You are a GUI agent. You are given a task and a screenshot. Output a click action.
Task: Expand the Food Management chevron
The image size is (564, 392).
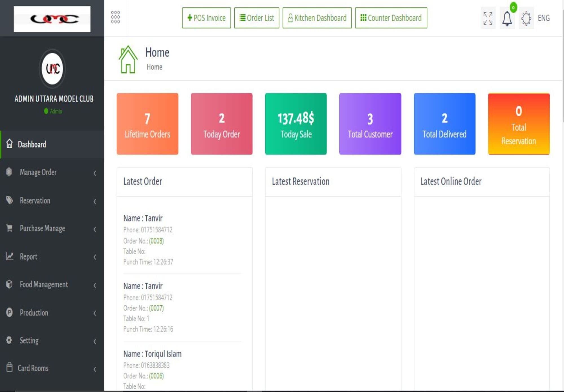tap(95, 285)
